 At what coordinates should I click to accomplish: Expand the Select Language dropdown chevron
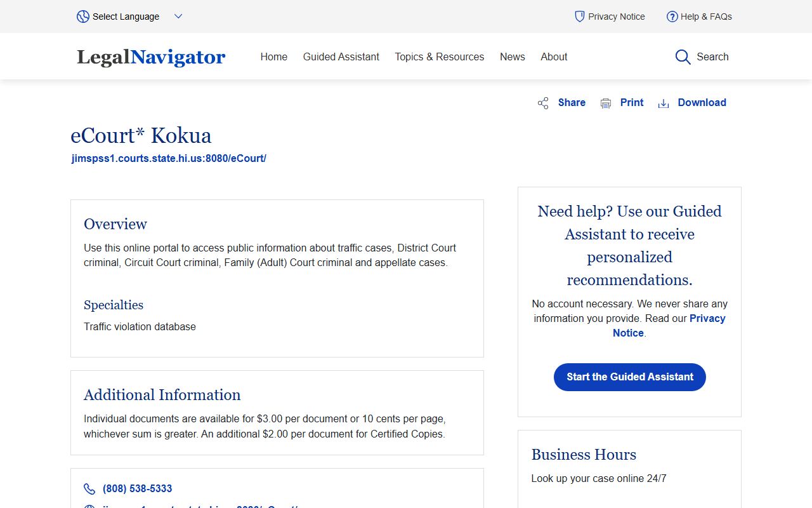pos(178,17)
